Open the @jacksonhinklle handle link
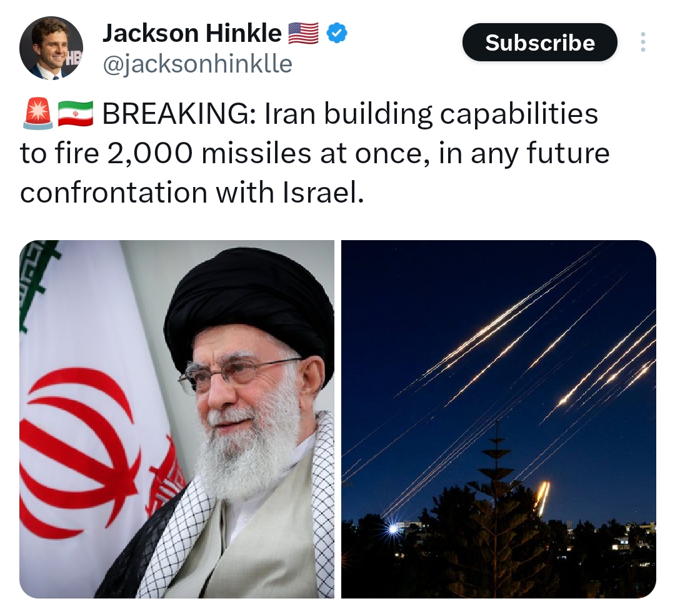Viewport: 675px width, 616px height. tap(197, 64)
